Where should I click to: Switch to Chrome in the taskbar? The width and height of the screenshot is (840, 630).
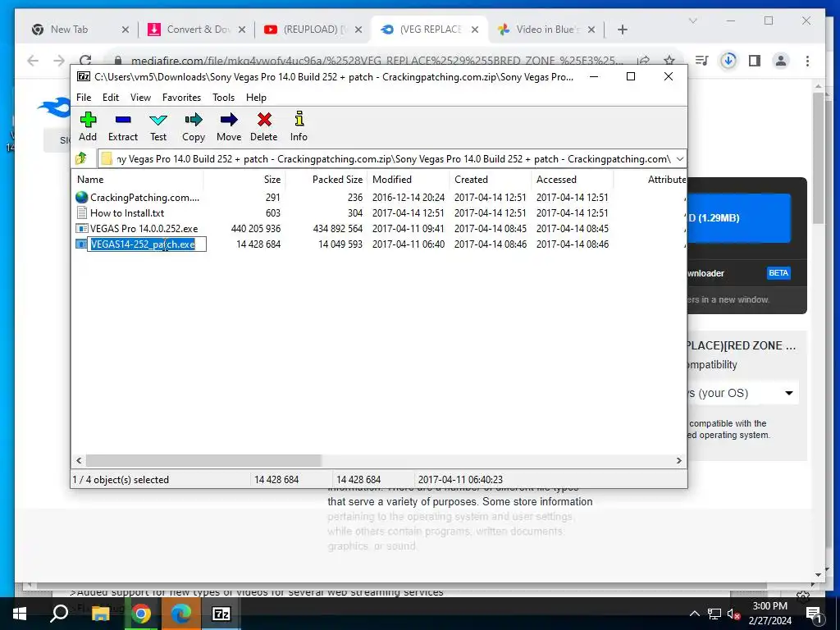pos(141,614)
